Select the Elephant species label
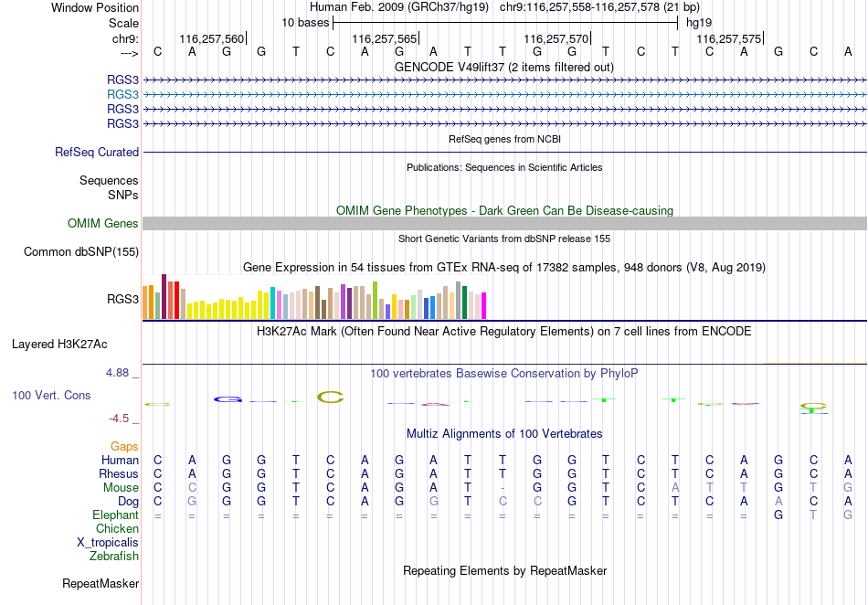 (115, 515)
